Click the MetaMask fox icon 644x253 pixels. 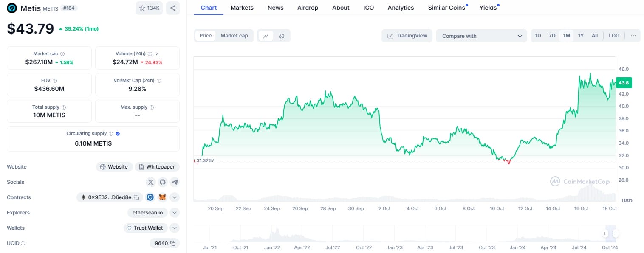click(162, 197)
